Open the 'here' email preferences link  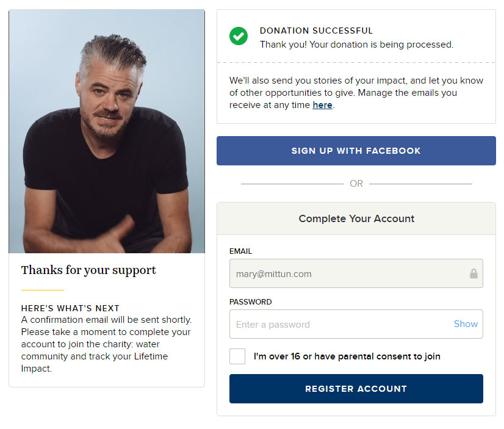pos(322,105)
